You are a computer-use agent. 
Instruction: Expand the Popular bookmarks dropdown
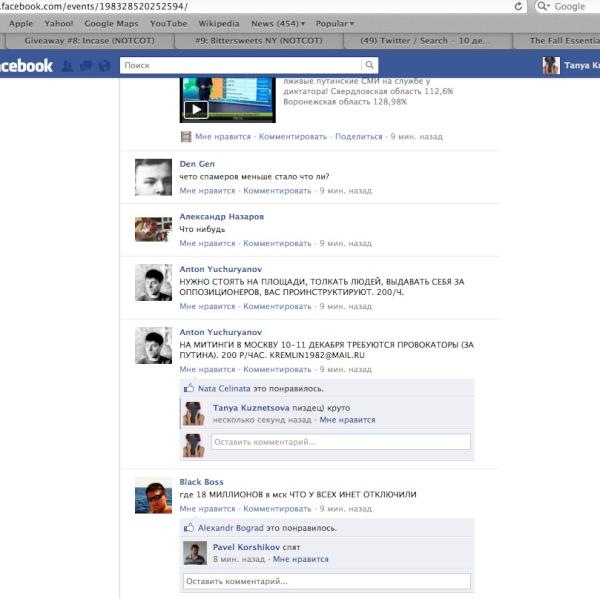336,23
